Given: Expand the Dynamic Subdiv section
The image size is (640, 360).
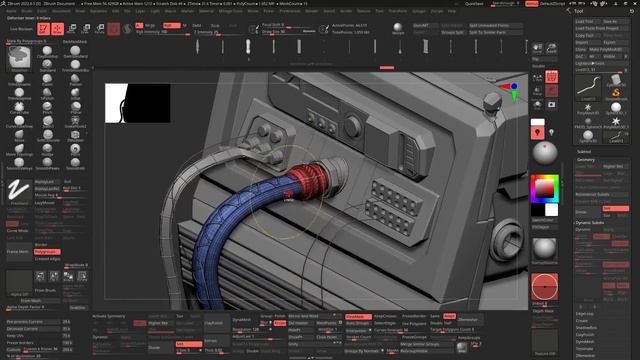Looking at the screenshot, I should click(590, 223).
